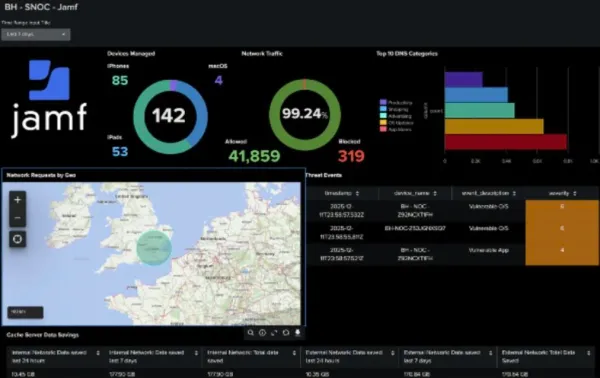600x378 pixels.
Task: Click the purple bar in DNS chart
Action: [463, 79]
